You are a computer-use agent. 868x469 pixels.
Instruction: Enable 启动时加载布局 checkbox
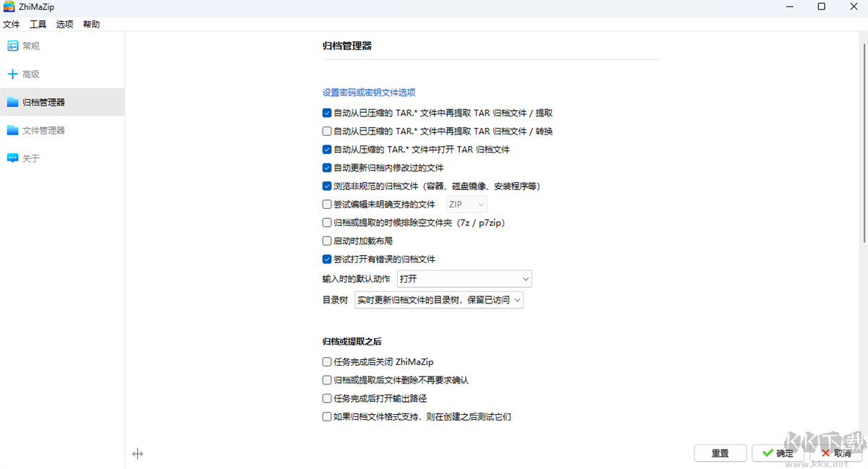[327, 241]
